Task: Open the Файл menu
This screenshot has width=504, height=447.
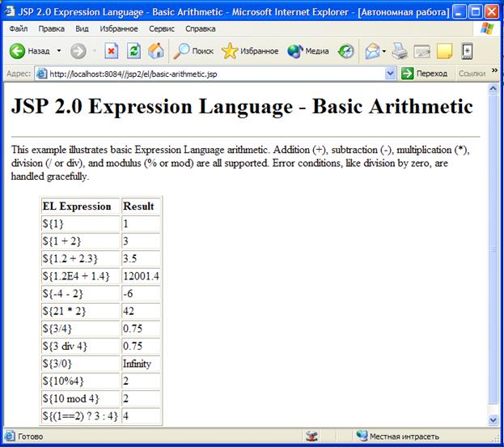Action: click(x=19, y=28)
